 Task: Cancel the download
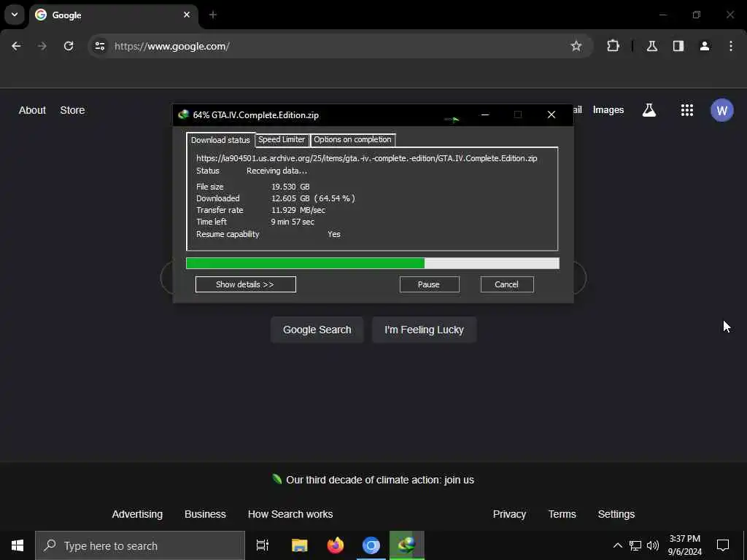(506, 284)
